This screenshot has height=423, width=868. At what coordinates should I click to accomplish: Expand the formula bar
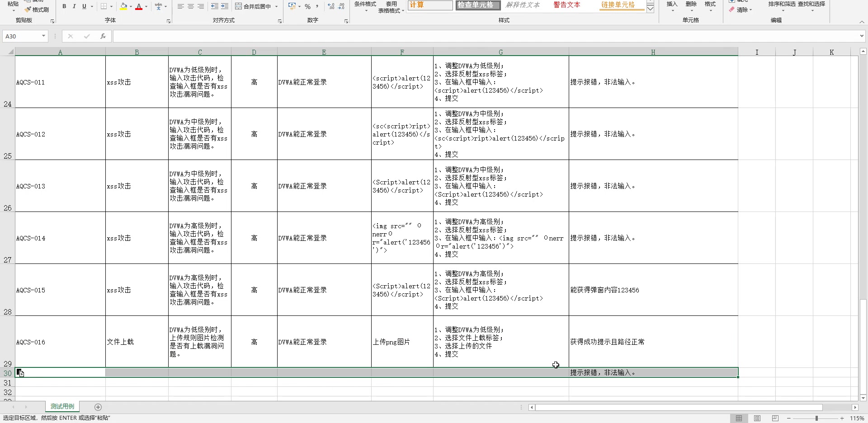pos(862,36)
